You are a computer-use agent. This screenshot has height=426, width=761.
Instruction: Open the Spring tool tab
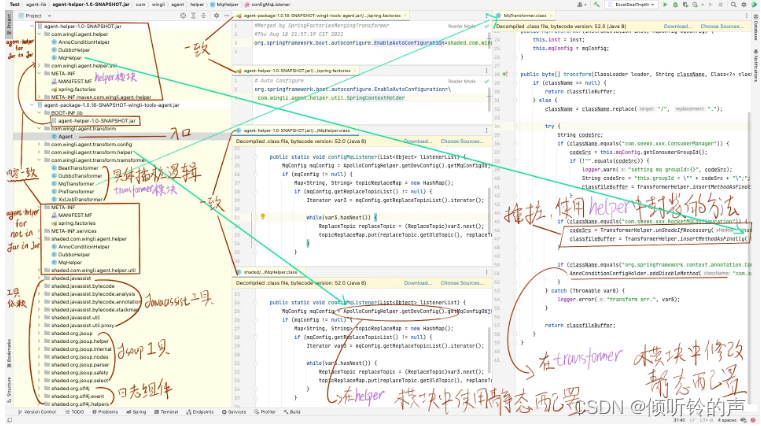click(136, 412)
